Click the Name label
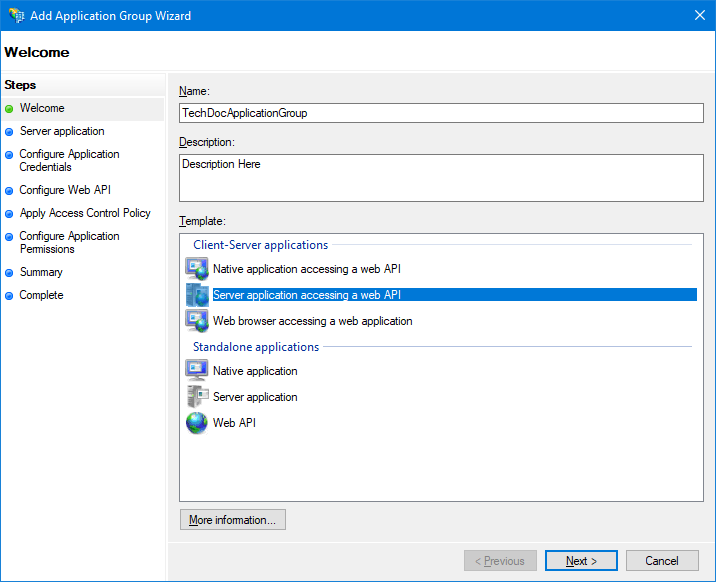The height and width of the screenshot is (582, 716). [x=194, y=91]
